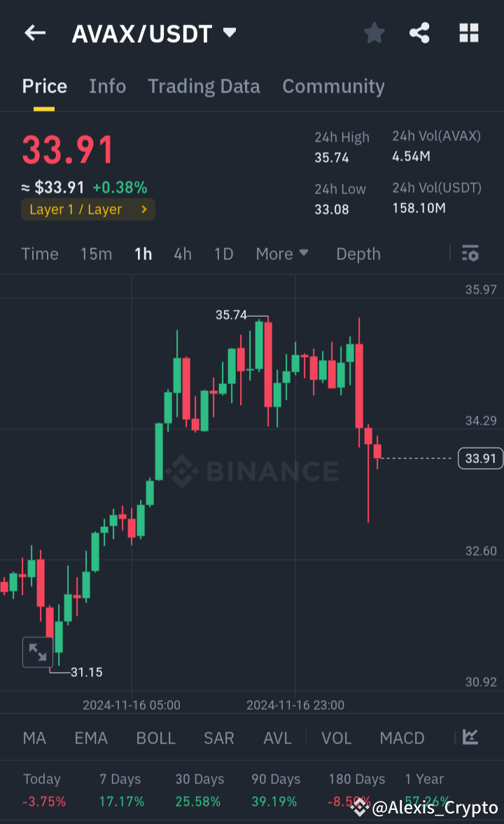Click the 33.91 price label on the axis
The image size is (504, 824).
point(480,458)
